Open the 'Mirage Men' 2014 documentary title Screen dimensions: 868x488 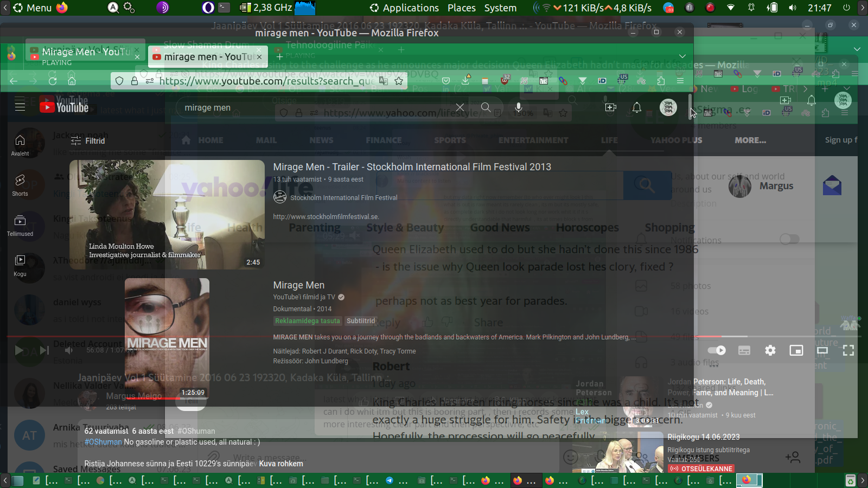[x=299, y=285]
